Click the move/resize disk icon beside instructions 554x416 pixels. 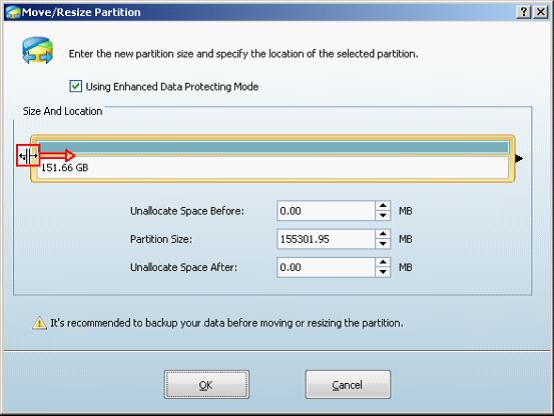[x=37, y=51]
